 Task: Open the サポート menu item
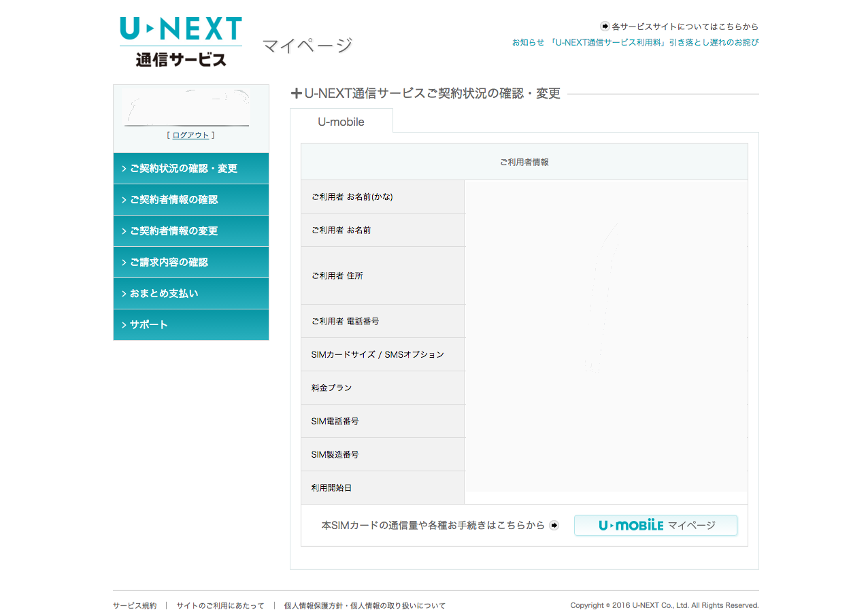coord(191,325)
